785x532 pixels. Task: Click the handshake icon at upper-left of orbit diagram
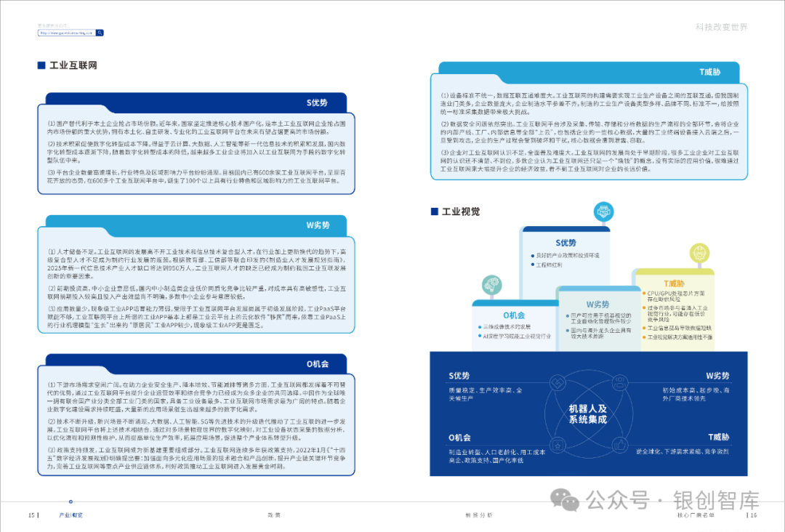tap(557, 383)
